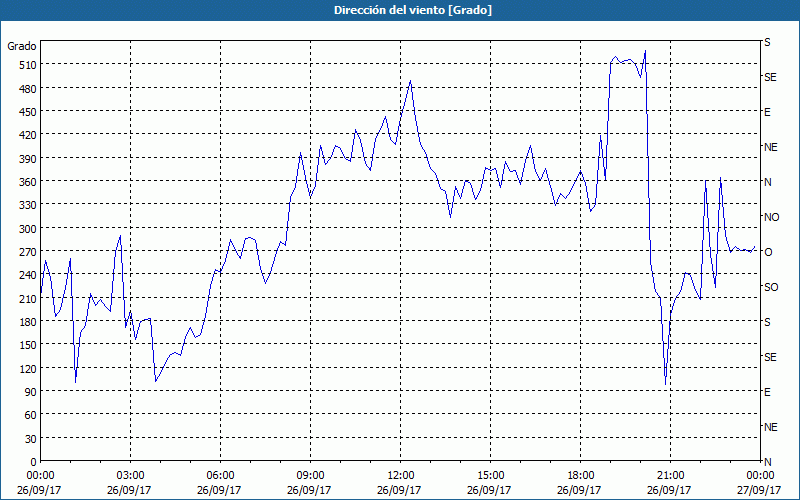This screenshot has height=500, width=800.
Task: Select the Y-axis value '480'
Action: tap(28, 89)
